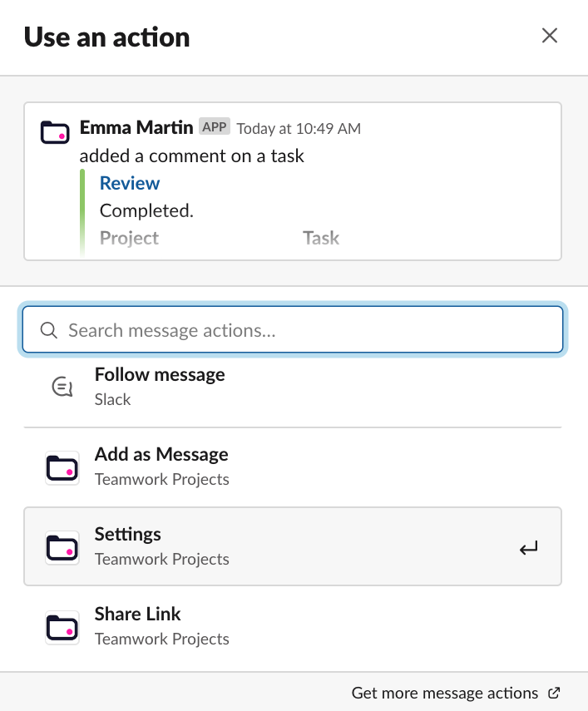Click the Search message actions input field
This screenshot has height=711, width=588.
point(293,329)
